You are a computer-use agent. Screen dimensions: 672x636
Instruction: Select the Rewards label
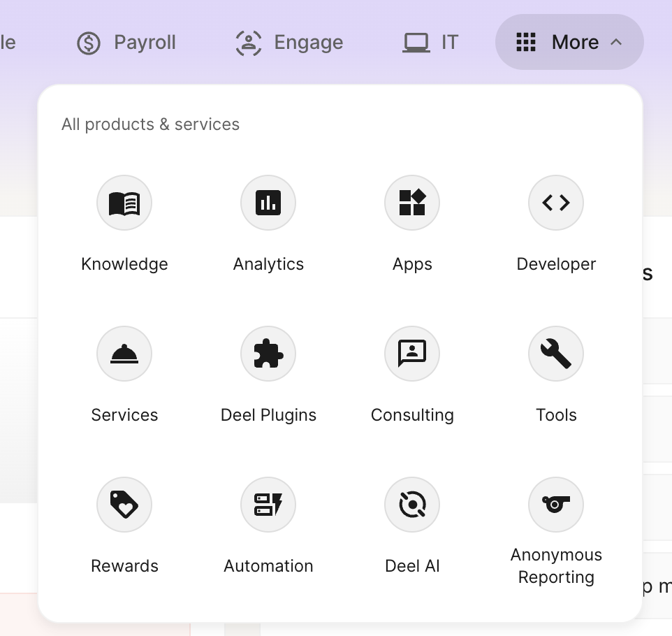click(x=124, y=566)
